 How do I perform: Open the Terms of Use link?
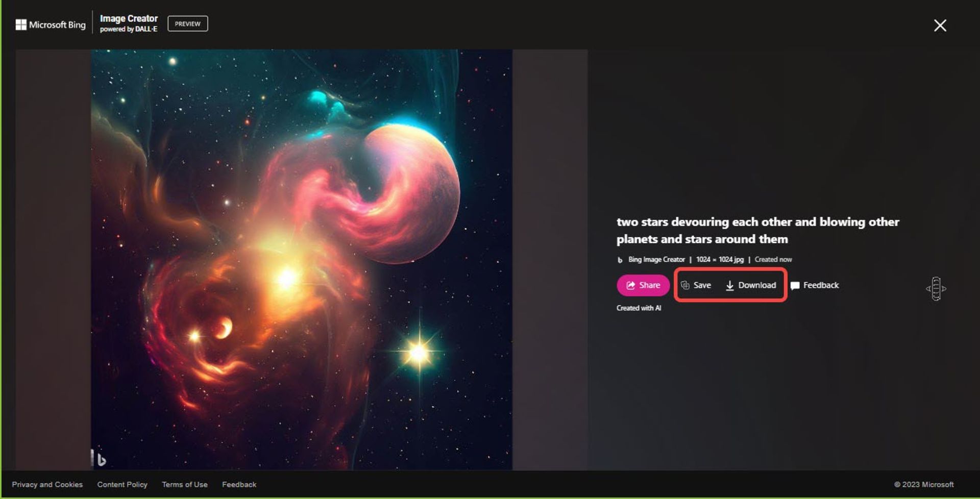click(x=185, y=485)
